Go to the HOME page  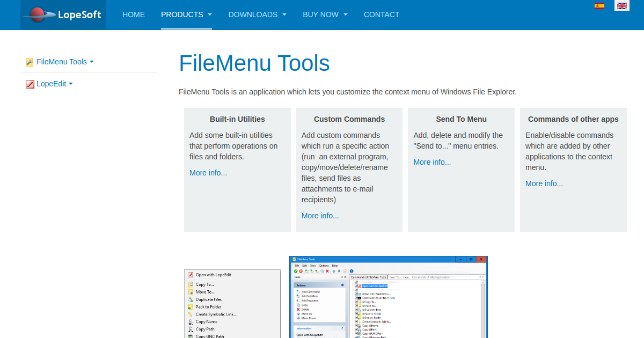(134, 14)
